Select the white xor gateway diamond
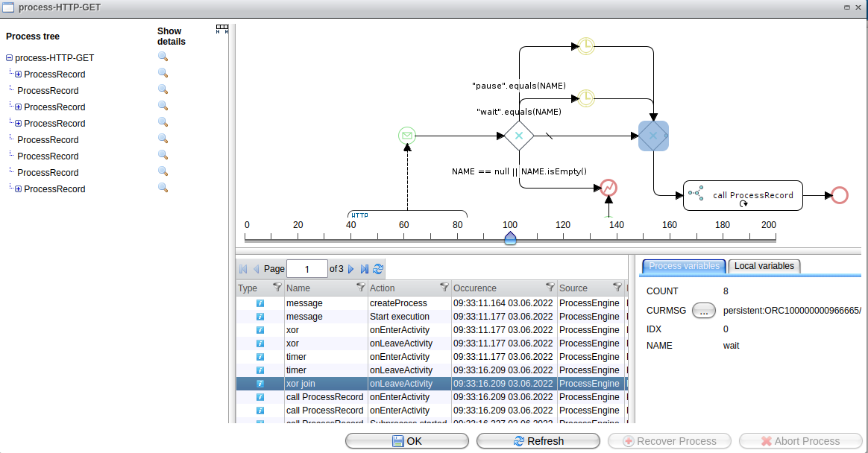 point(519,136)
